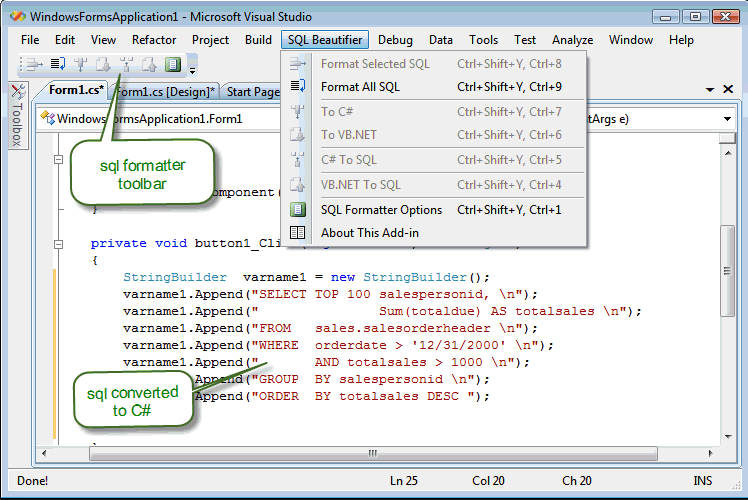Click the To C# toolbar icon
This screenshot has width=748, height=500.
click(81, 64)
